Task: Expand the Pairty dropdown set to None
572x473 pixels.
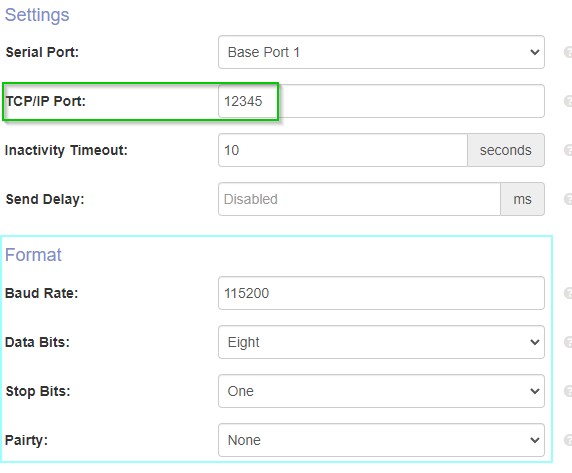Action: 381,440
